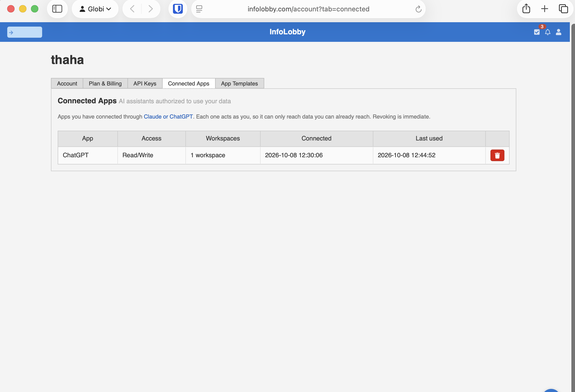Go back with the left chevron
The image size is (575, 392).
[x=132, y=9]
